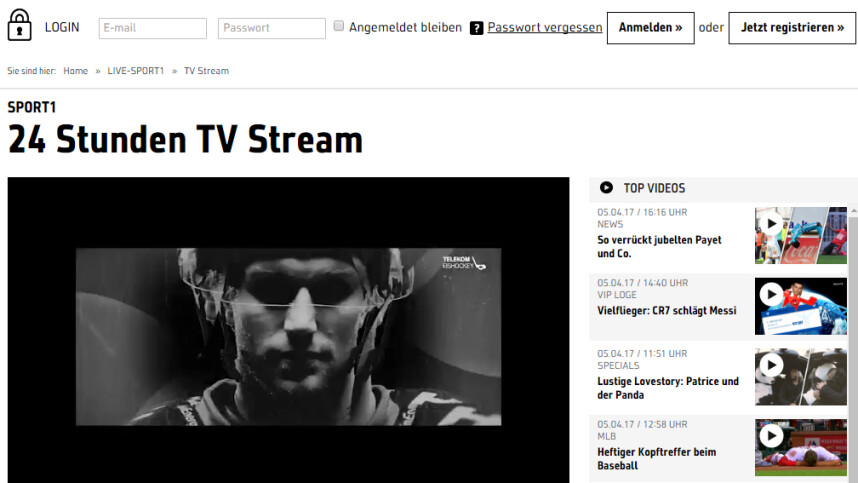Click the LOGIN label
This screenshot has width=858, height=483.
pyautogui.click(x=62, y=27)
